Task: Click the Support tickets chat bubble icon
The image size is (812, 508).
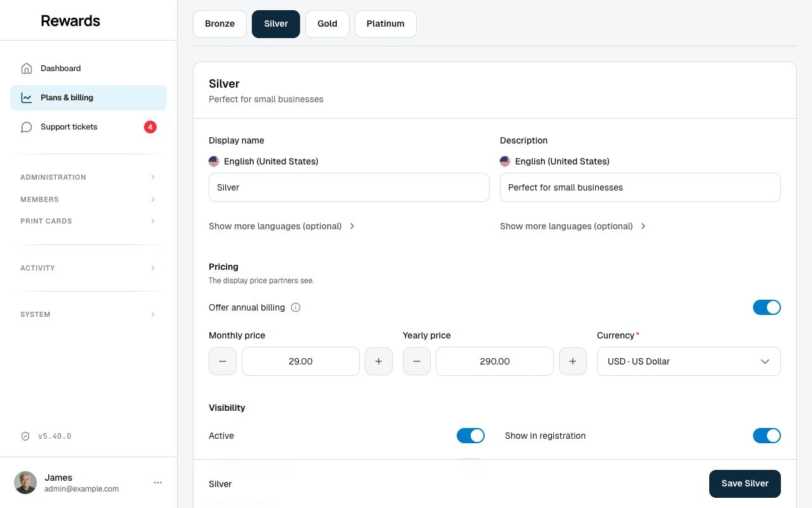Action: [x=26, y=127]
